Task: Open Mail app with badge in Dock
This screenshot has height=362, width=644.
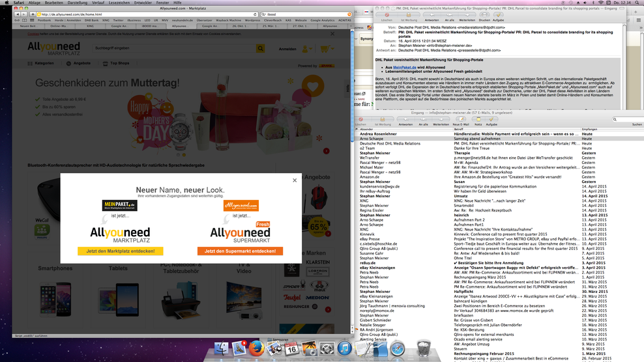Action: pos(239,348)
